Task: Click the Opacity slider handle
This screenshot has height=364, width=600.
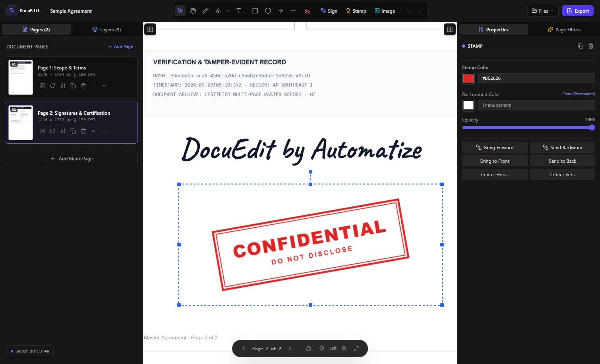Action: (592, 127)
